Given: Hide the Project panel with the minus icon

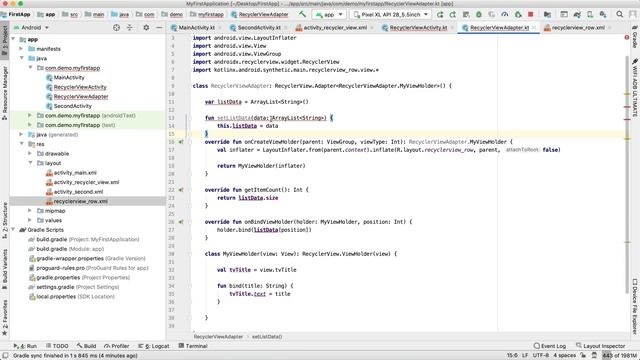Looking at the screenshot, I should pos(159,27).
